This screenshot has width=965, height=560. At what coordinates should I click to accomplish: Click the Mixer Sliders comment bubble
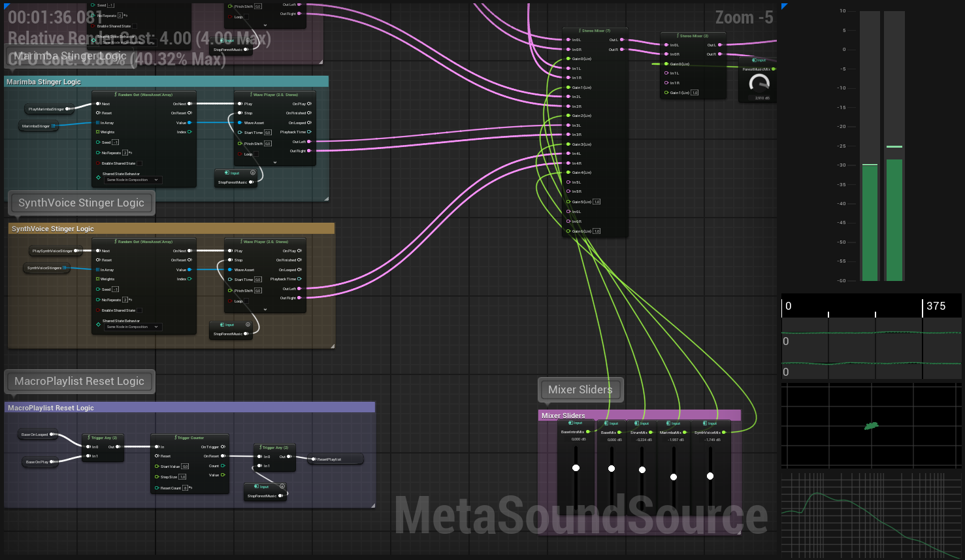click(580, 390)
